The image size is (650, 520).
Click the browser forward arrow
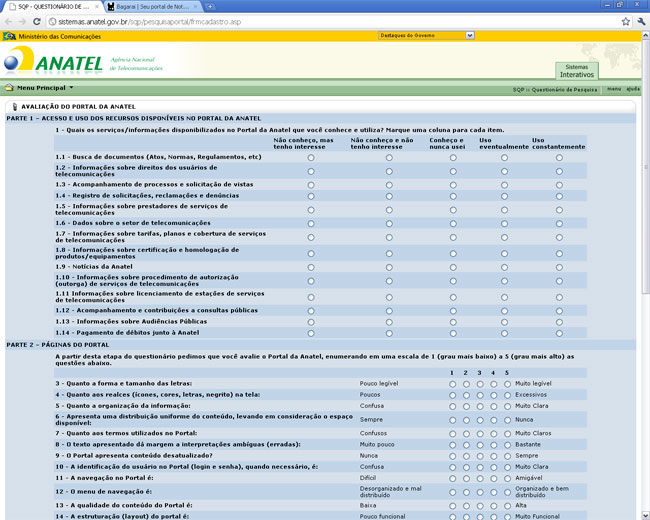coord(22,22)
